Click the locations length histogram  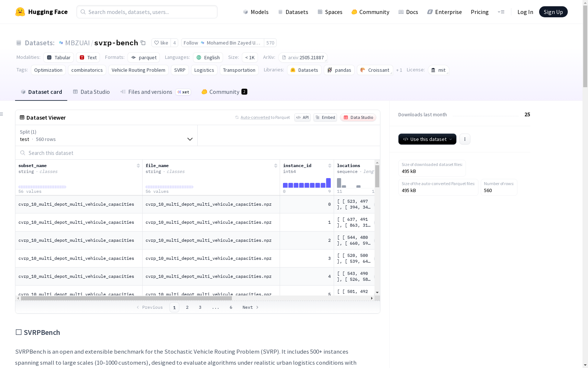pos(355,183)
